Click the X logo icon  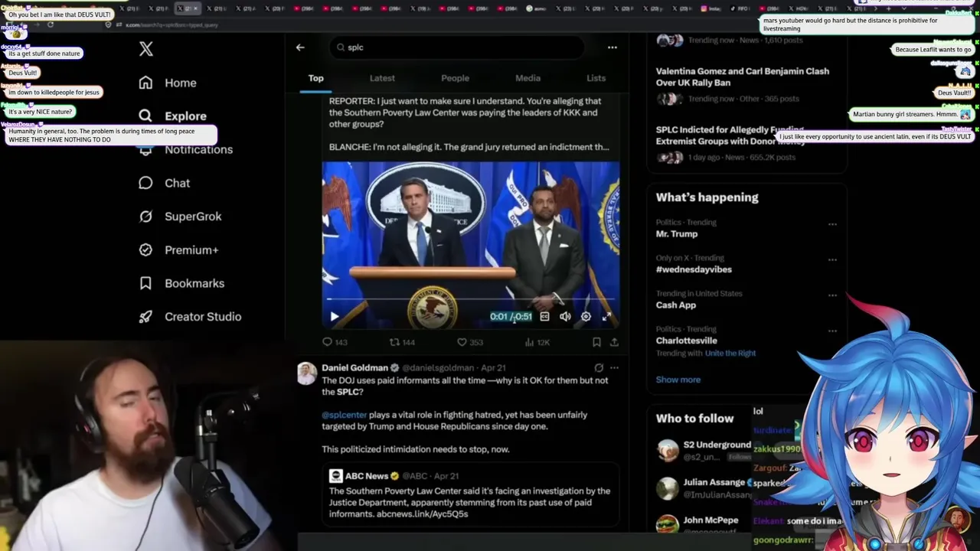coord(146,49)
